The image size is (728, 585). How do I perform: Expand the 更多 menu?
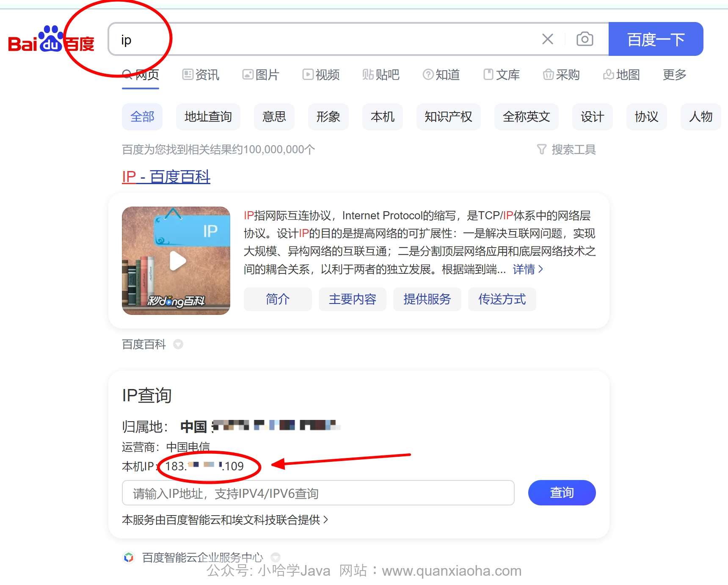[674, 75]
